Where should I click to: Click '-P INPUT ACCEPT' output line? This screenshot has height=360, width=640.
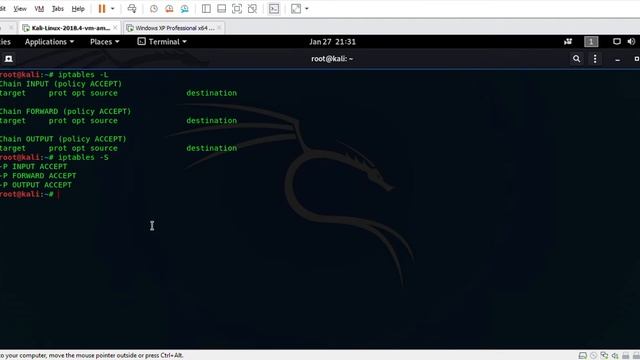[x=33, y=167]
